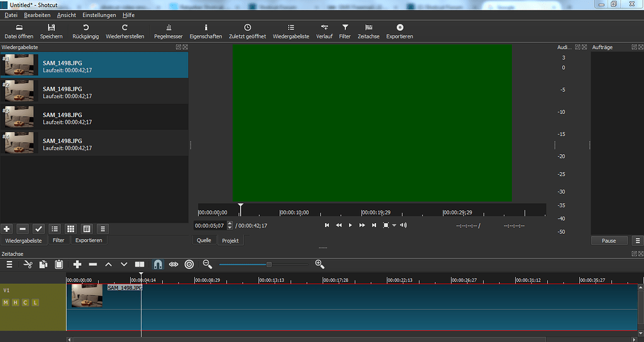644x342 pixels.
Task: Open the Verlauf history panel
Action: [x=325, y=31]
